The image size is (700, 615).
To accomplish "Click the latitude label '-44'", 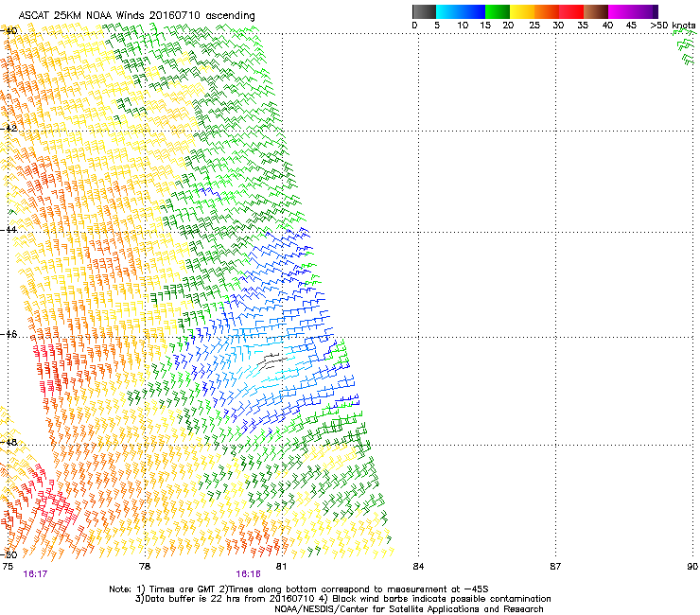I will [9, 230].
